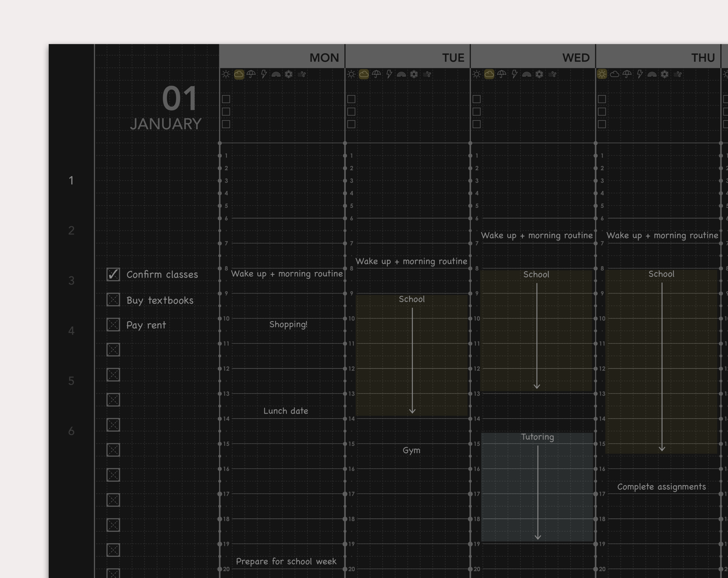Select cloudy icon for Thursday
The image size is (728, 578).
tap(615, 75)
